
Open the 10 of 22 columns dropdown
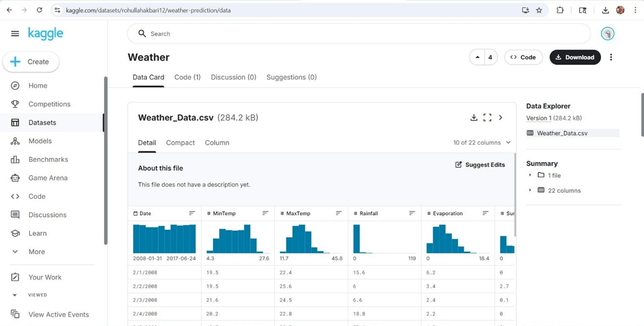[x=482, y=142]
